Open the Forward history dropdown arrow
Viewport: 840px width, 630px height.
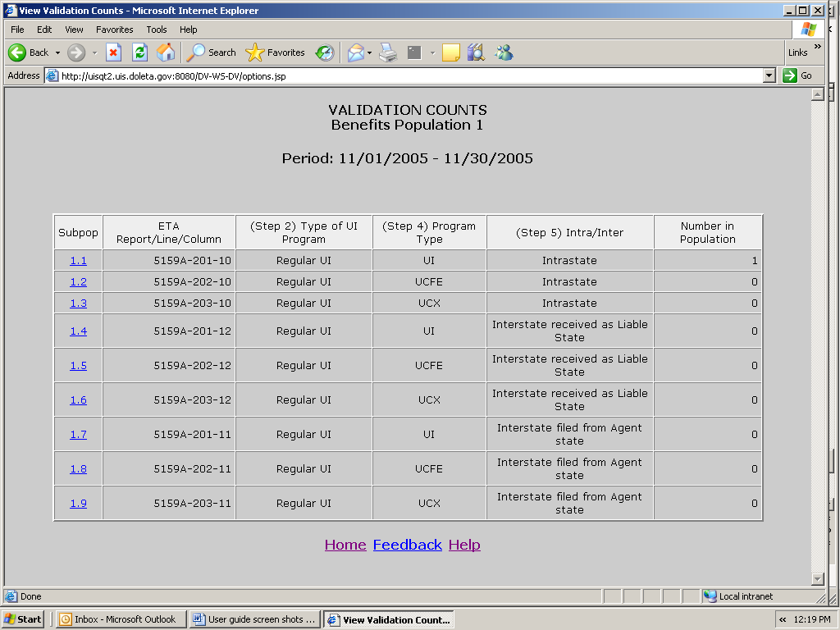tap(95, 52)
